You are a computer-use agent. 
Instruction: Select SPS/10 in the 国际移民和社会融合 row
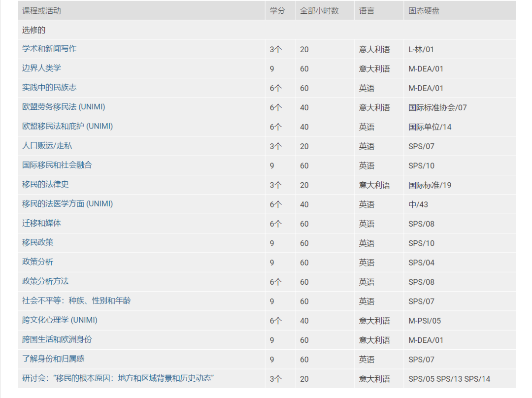421,166
